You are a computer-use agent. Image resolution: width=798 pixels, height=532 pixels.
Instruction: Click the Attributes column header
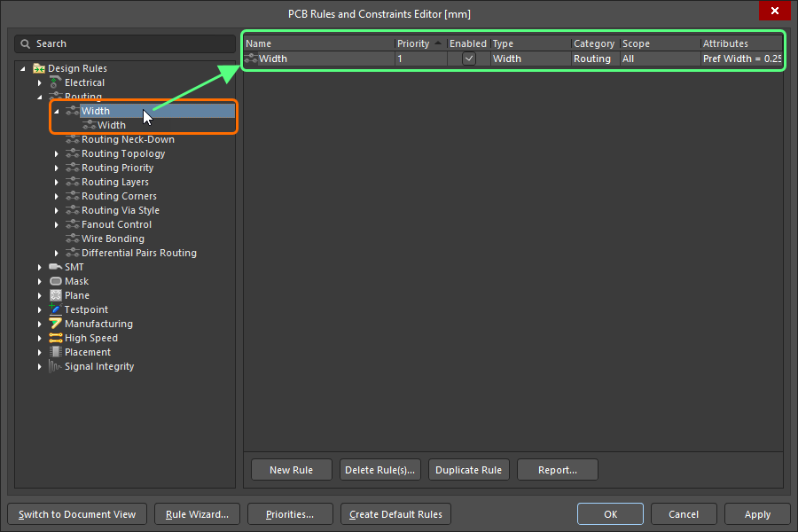pyautogui.click(x=741, y=43)
